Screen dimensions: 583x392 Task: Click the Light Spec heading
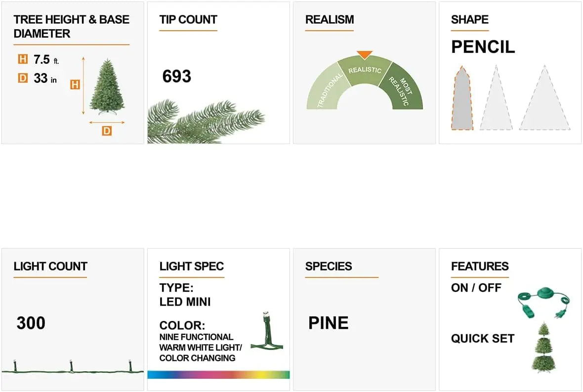tap(192, 267)
